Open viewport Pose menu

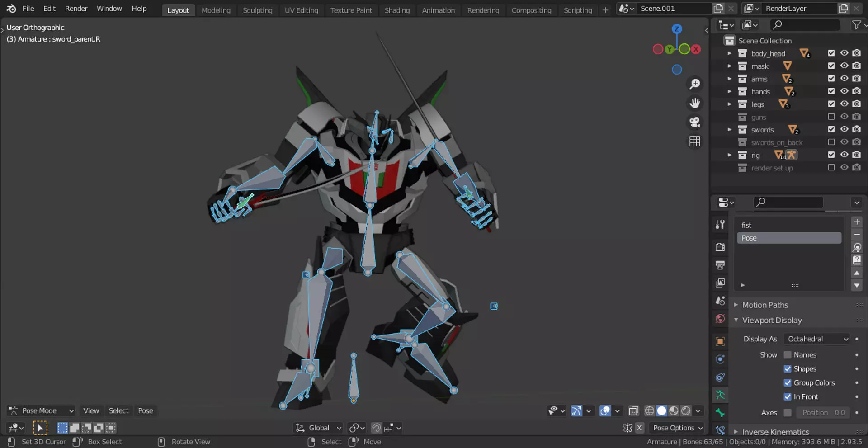point(145,411)
